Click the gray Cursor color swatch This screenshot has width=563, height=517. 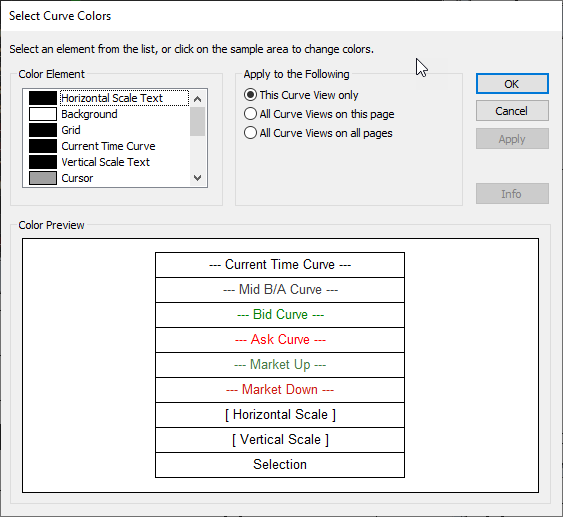[x=43, y=178]
